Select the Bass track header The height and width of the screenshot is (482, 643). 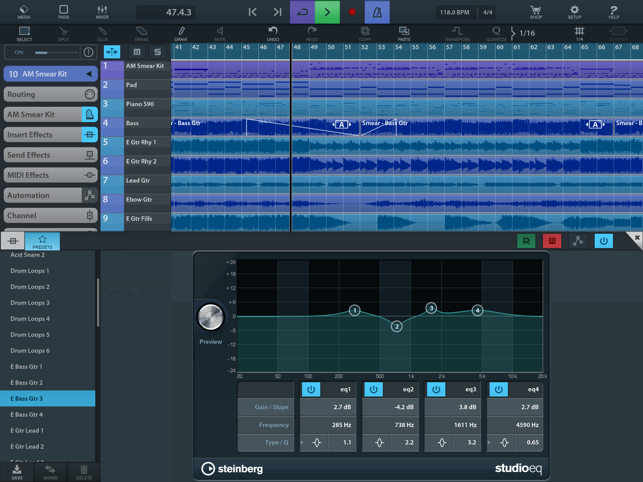pos(146,123)
